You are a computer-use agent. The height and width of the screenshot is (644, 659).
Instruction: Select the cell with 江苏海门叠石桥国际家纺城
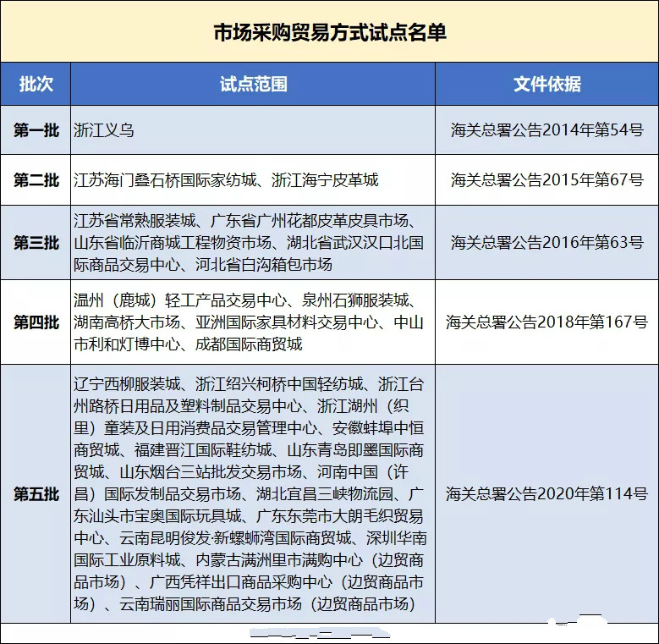[226, 179]
